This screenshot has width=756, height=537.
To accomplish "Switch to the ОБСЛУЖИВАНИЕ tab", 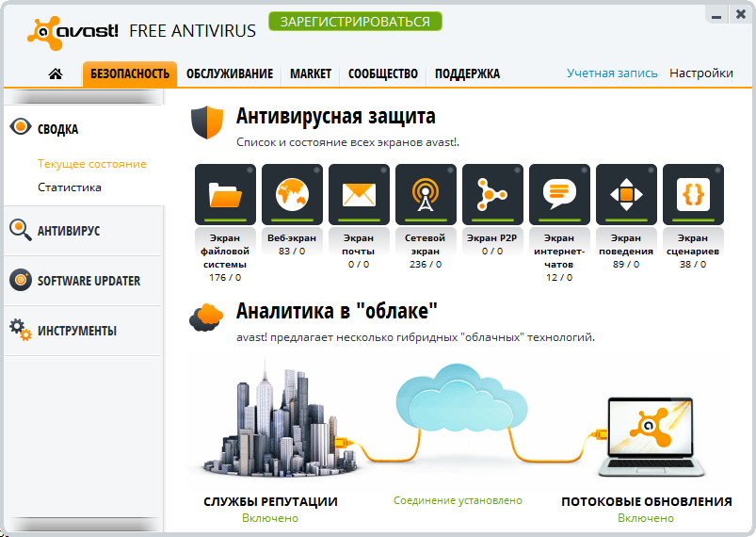I will [230, 74].
